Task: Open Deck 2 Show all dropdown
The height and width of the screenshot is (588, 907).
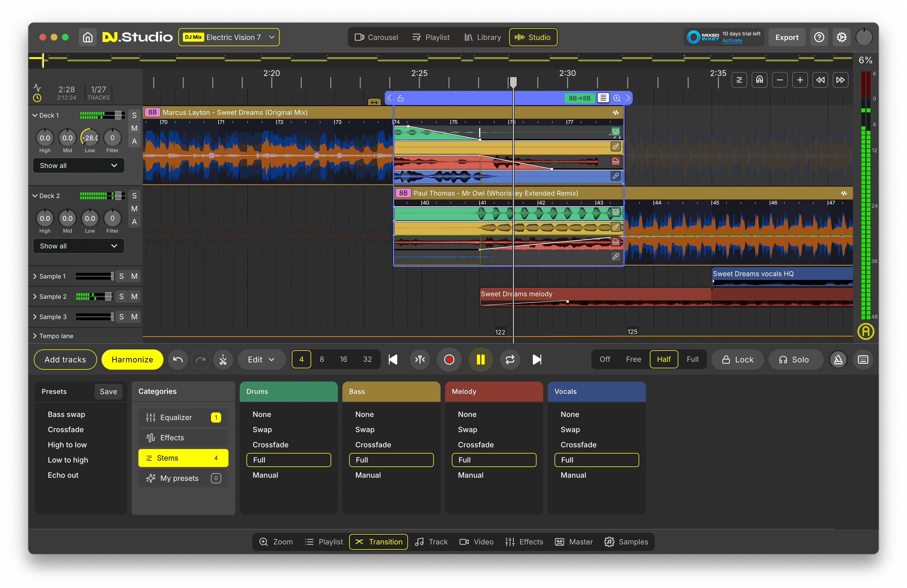Action: pyautogui.click(x=78, y=246)
